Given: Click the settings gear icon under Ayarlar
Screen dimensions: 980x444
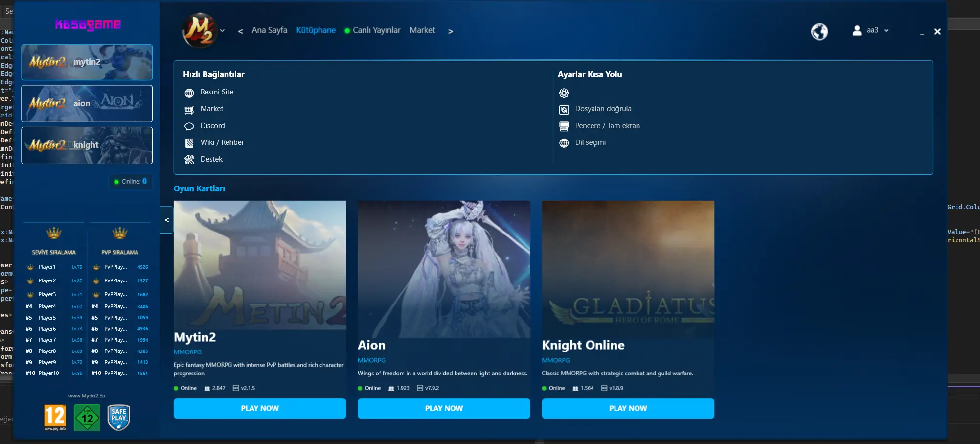Looking at the screenshot, I should (564, 93).
